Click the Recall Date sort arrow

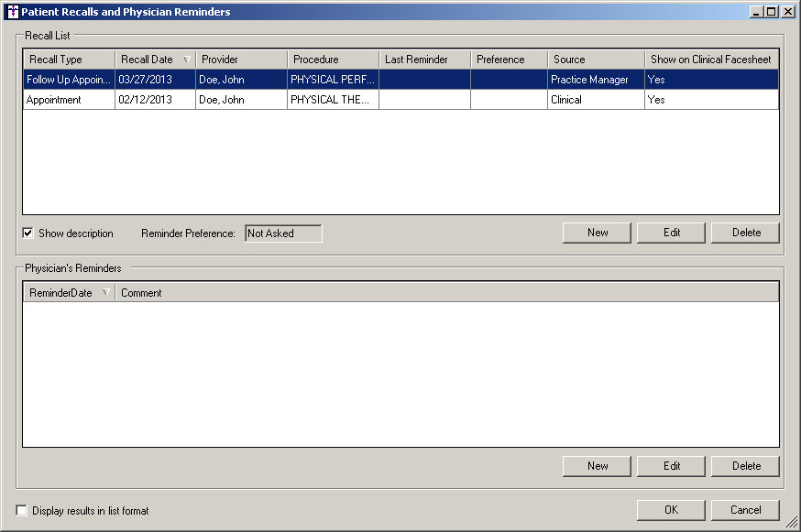pos(186,60)
